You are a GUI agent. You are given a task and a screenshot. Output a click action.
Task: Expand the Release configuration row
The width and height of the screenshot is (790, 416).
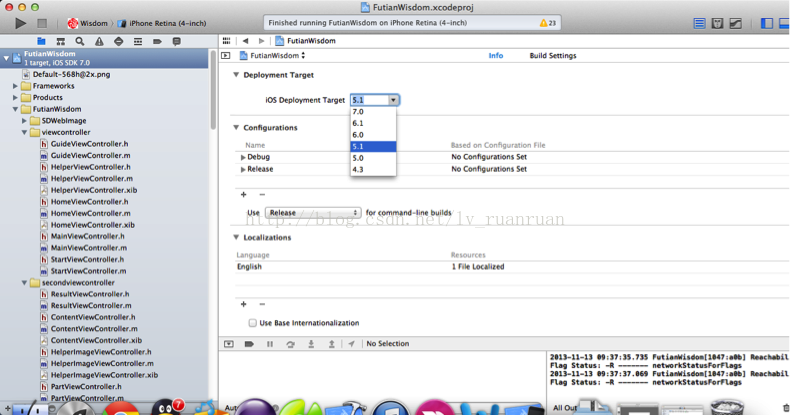243,169
